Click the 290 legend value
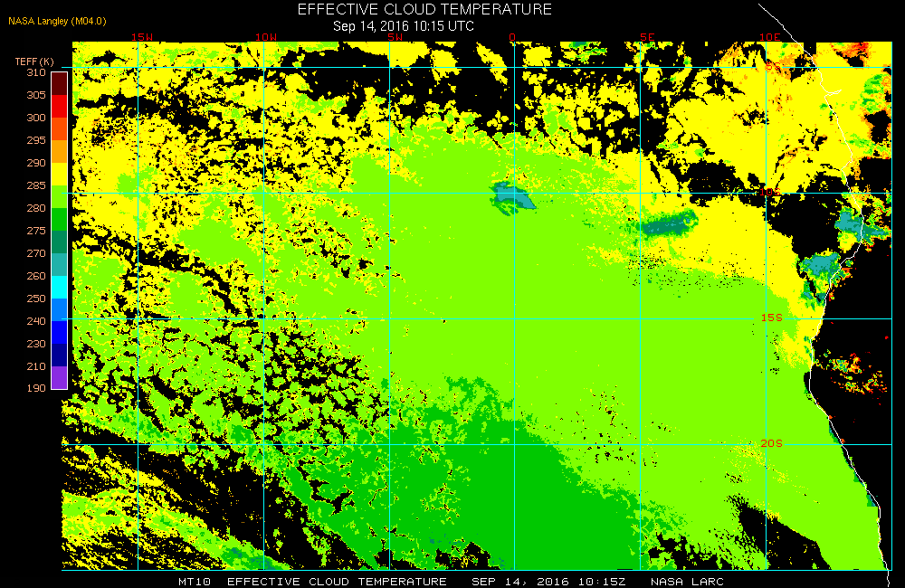This screenshot has height=588, width=905. pos(36,163)
